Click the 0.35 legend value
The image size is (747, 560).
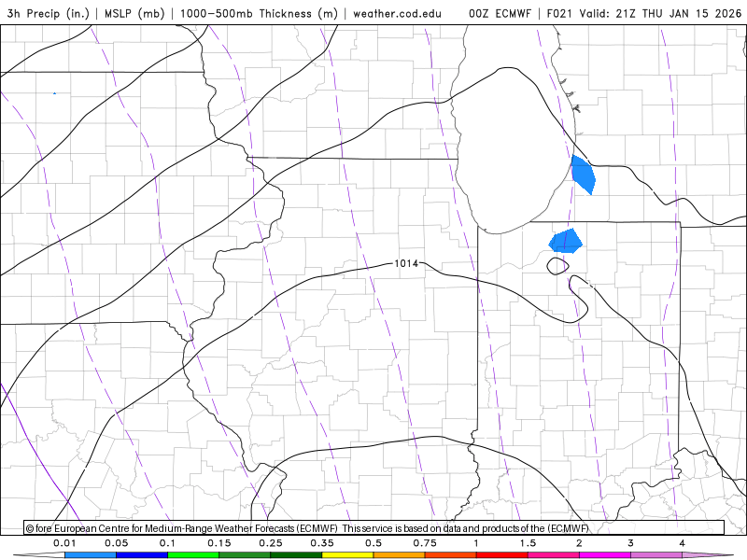[x=322, y=543]
